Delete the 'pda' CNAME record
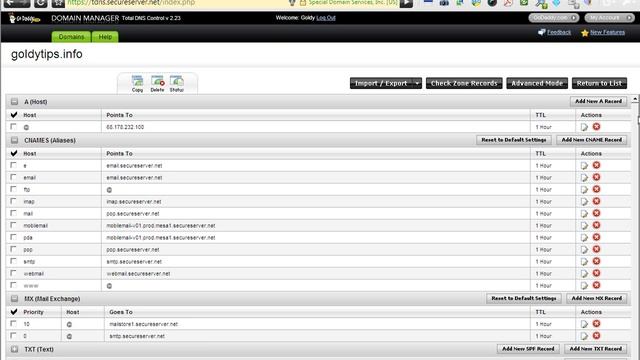Screen dimensions: 640x360 pyautogui.click(x=596, y=237)
